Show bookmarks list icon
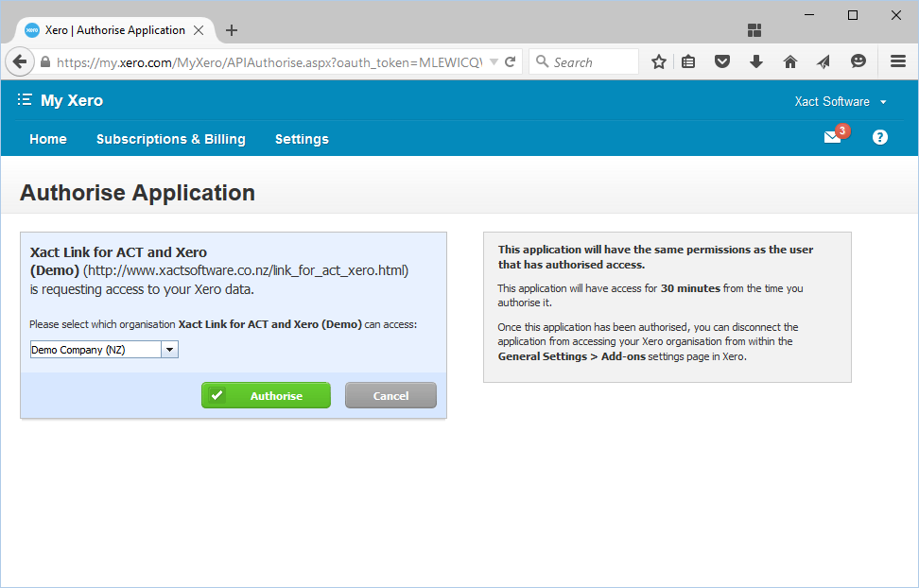The height and width of the screenshot is (588, 919). [x=688, y=62]
